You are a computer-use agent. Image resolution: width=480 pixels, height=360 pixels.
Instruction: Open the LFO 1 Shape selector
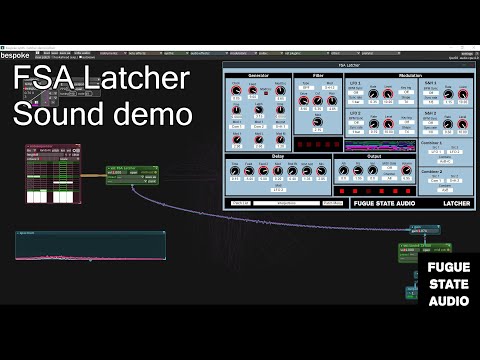tap(406, 102)
